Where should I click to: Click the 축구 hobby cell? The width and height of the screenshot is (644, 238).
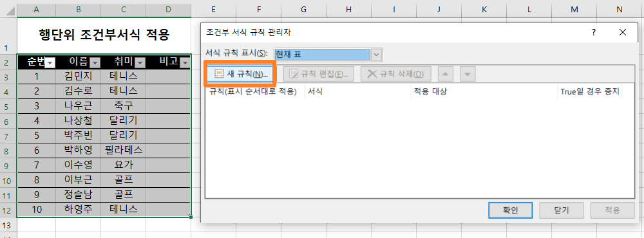point(123,105)
